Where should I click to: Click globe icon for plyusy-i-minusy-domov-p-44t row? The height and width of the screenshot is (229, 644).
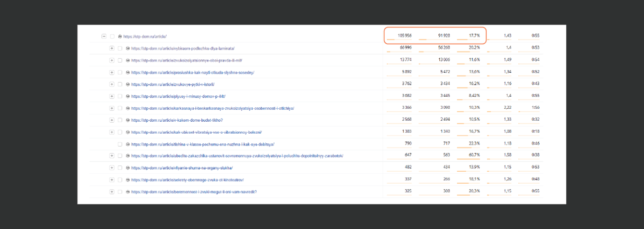pyautogui.click(x=128, y=96)
